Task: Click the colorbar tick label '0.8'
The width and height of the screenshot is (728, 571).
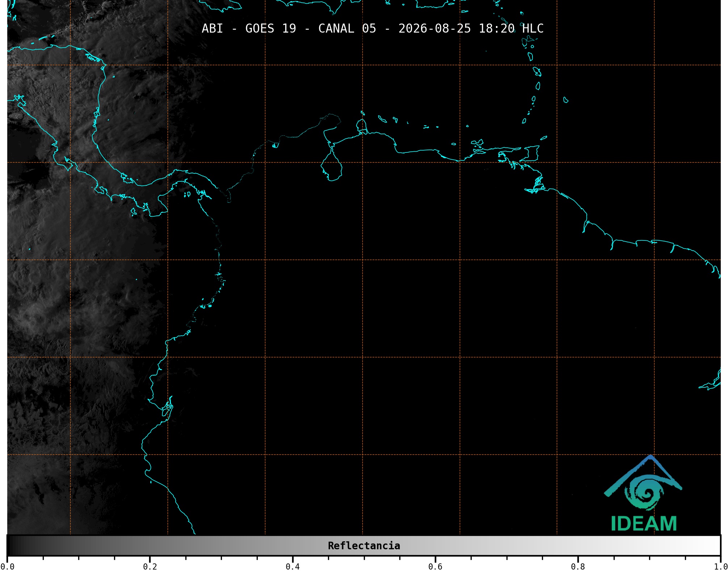Action: (578, 566)
